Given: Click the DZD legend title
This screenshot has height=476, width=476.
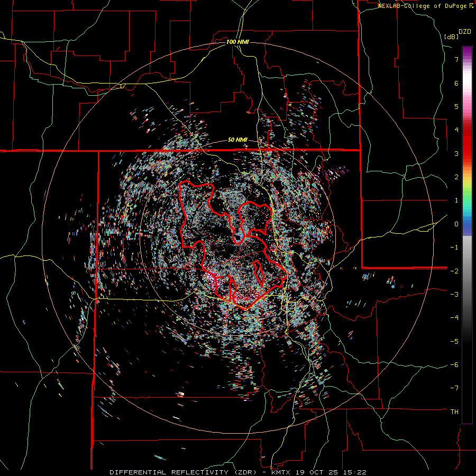Looking at the screenshot, I should [465, 32].
